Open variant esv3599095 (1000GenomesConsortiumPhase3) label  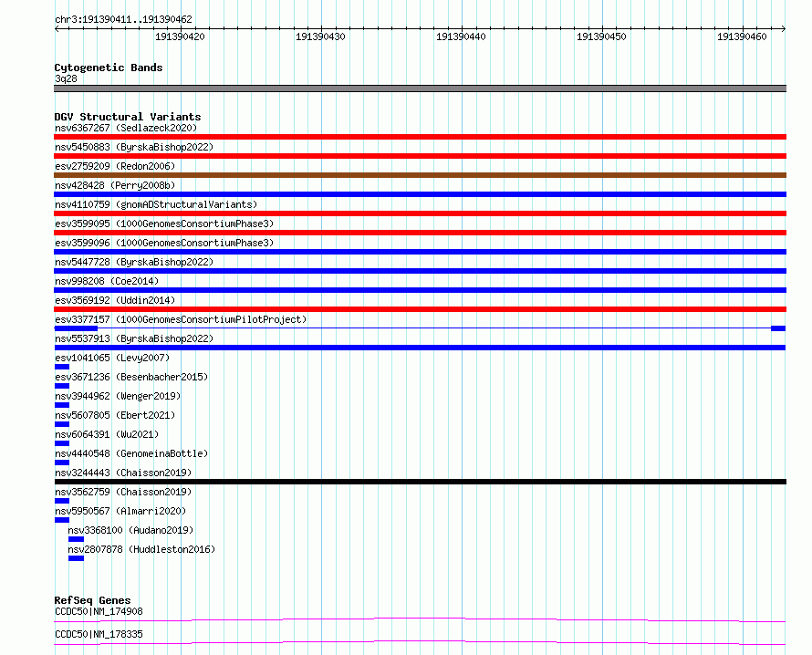coord(164,224)
